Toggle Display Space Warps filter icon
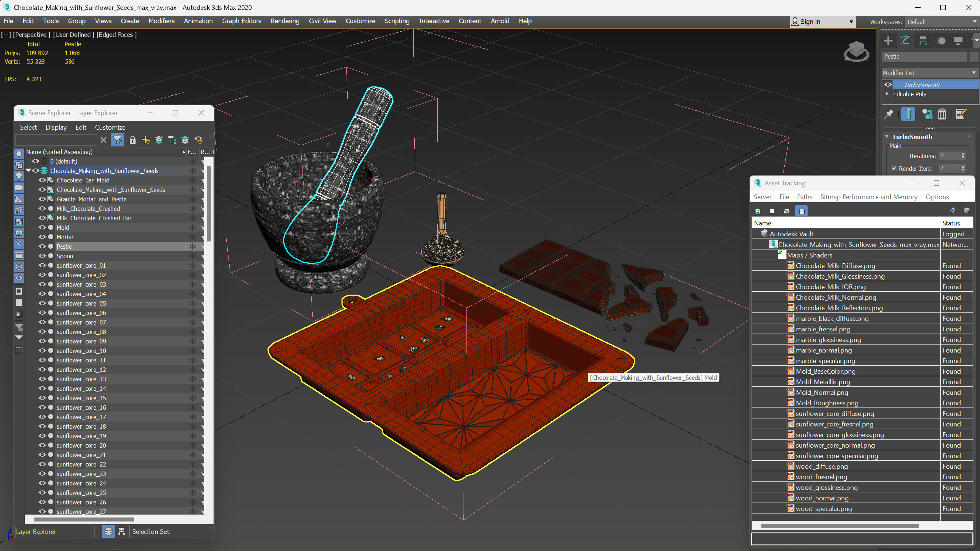Image resolution: width=980 pixels, height=551 pixels. click(x=19, y=210)
